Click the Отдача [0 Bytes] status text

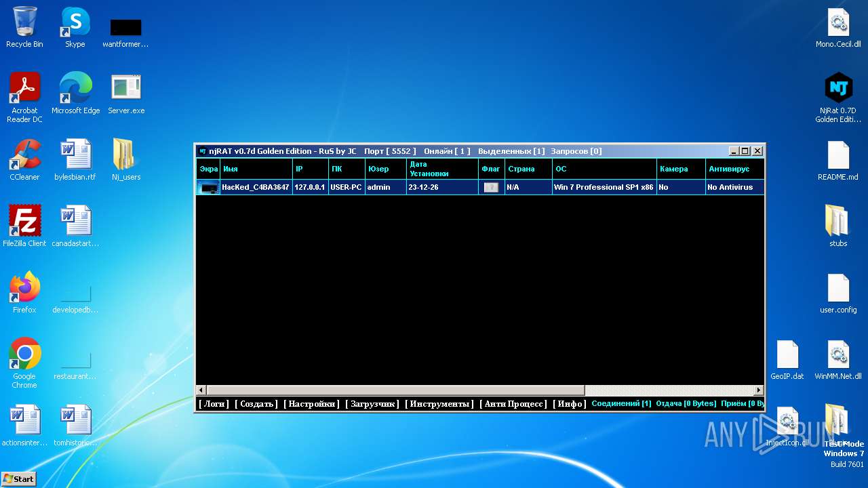coord(686,403)
